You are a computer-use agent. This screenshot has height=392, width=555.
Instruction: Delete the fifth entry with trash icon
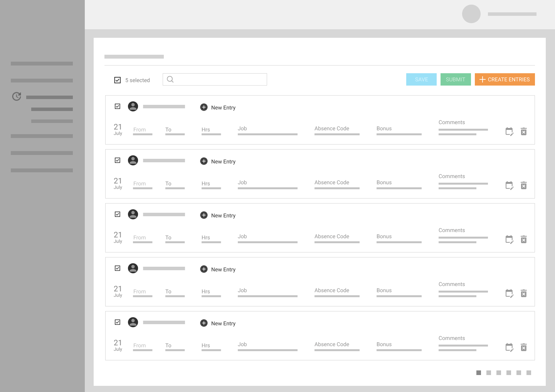click(524, 347)
